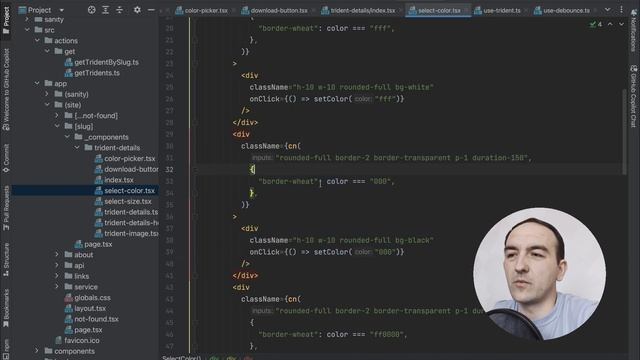Collapse the src folder
The width and height of the screenshot is (640, 360).
(27, 30)
